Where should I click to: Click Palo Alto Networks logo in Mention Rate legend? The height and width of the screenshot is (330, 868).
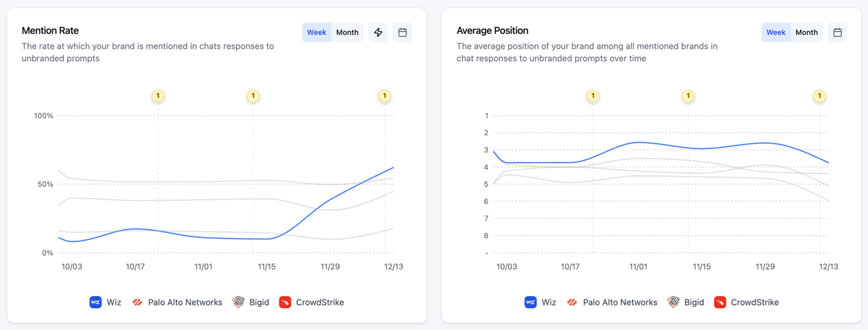click(x=138, y=302)
